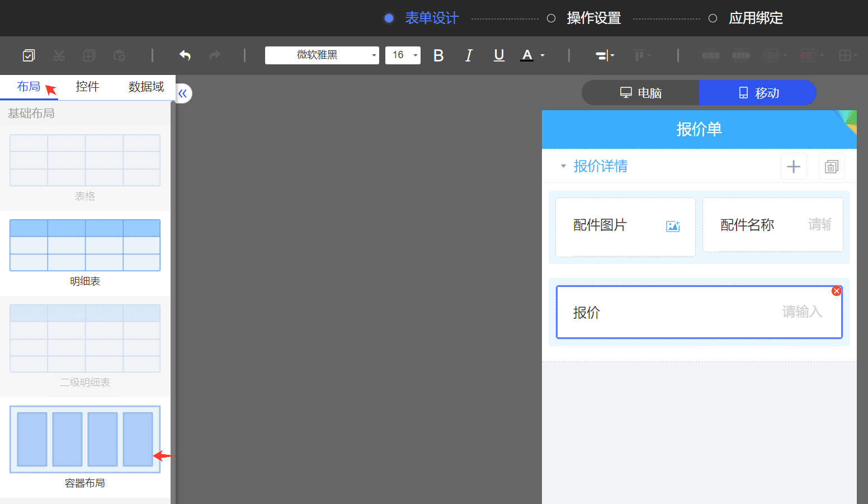Click the table border grid icon
868x504 pixels.
coord(847,55)
